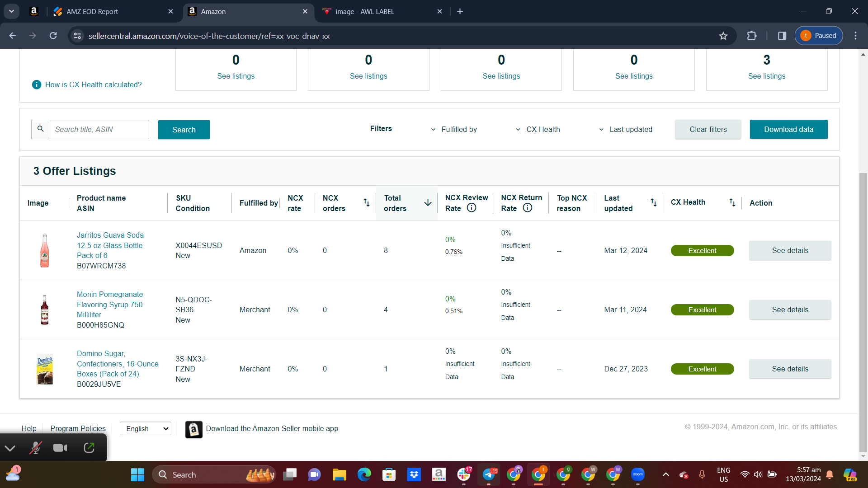This screenshot has height=488, width=868.
Task: Click the browser back arrow
Action: click(x=13, y=36)
